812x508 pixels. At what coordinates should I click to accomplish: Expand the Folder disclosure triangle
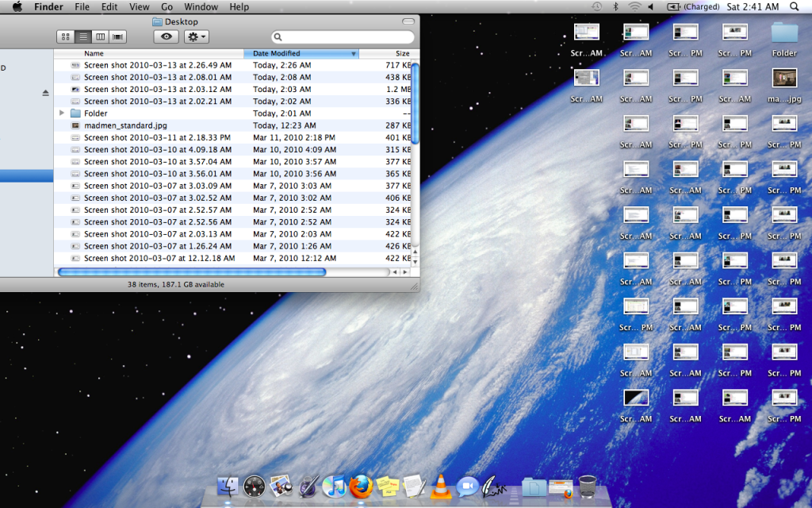pos(62,114)
